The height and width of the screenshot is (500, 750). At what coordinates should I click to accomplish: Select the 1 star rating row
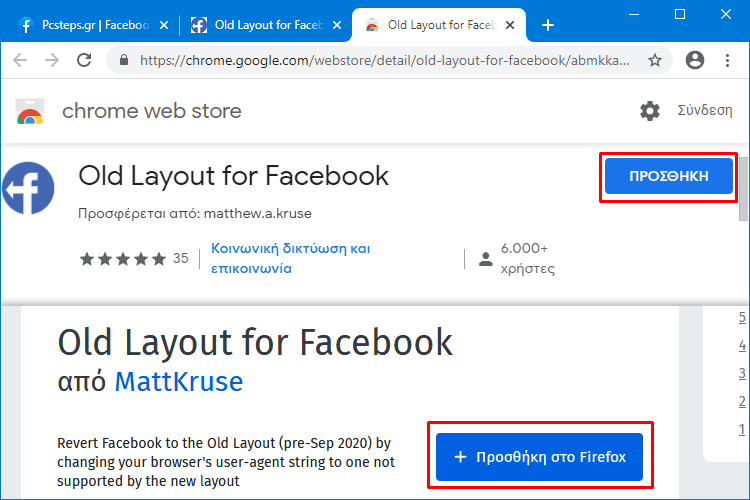tap(742, 429)
